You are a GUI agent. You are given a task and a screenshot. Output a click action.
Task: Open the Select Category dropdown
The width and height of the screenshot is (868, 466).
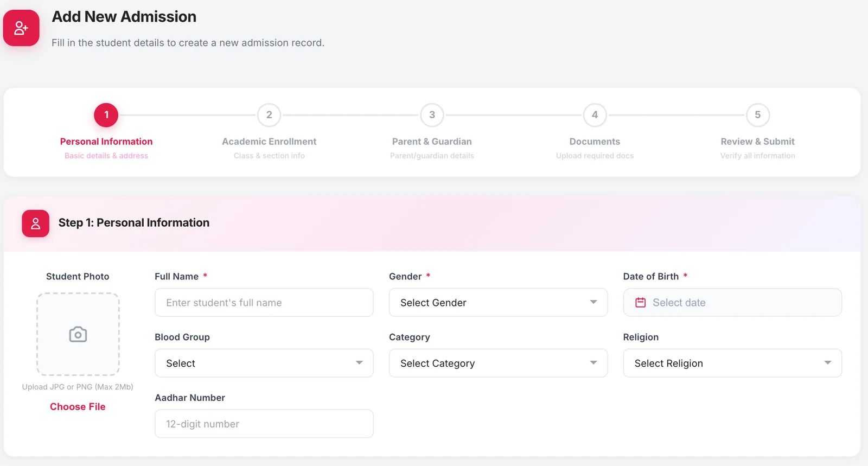[498, 363]
